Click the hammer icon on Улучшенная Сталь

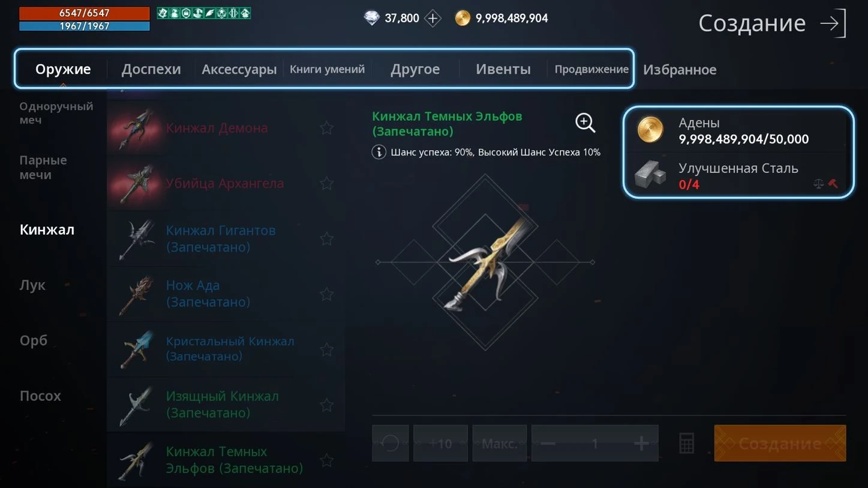pyautogui.click(x=833, y=184)
